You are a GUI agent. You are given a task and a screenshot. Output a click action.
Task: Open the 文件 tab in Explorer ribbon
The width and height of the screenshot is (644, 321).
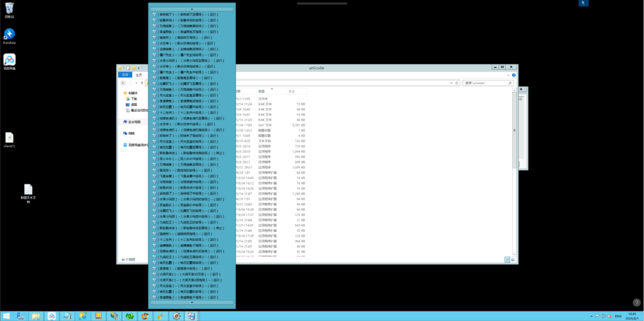click(x=125, y=74)
